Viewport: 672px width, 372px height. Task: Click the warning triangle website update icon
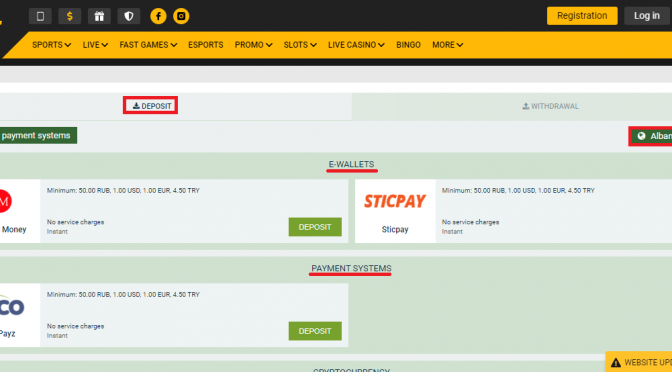(x=616, y=363)
